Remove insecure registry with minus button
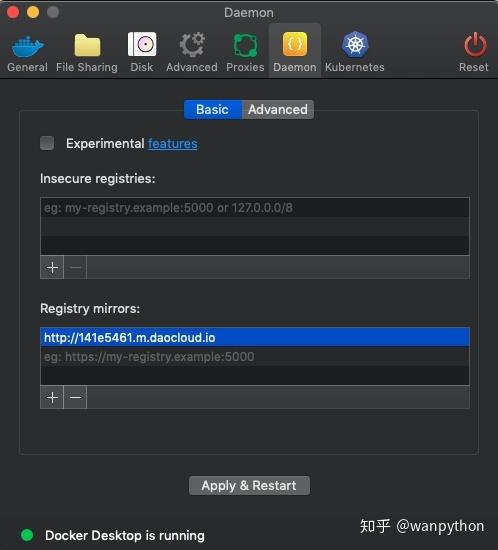 click(x=75, y=268)
